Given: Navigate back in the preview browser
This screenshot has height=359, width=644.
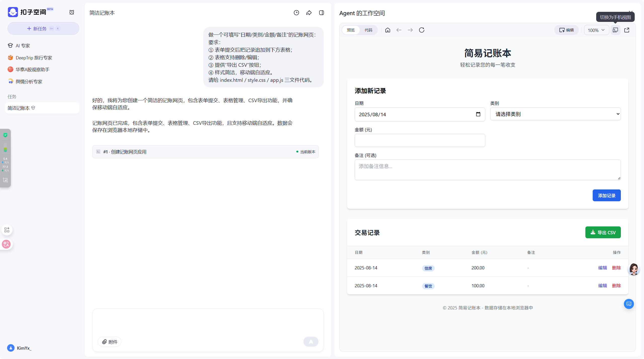Looking at the screenshot, I should pos(399,30).
